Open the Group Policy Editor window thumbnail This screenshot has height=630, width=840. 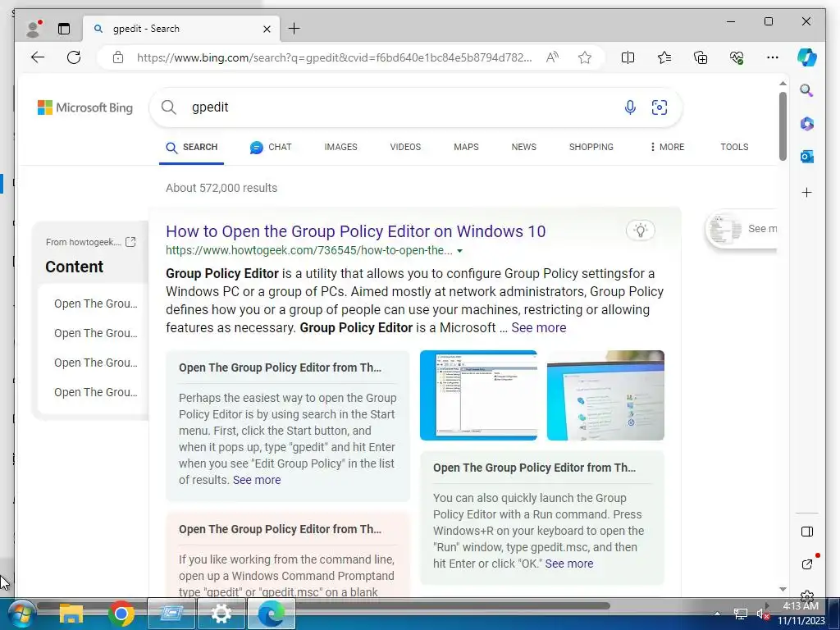click(x=478, y=395)
